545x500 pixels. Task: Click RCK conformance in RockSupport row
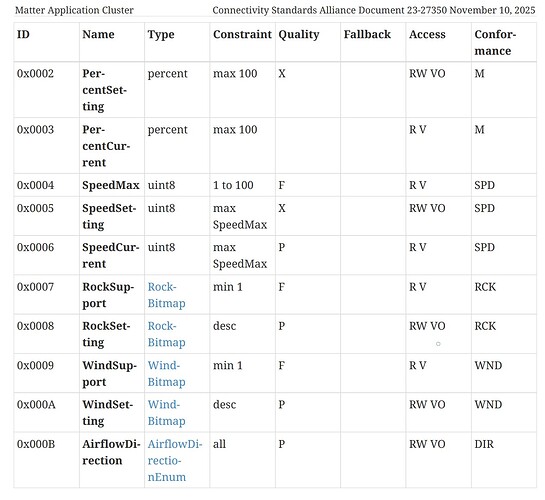pos(485,287)
